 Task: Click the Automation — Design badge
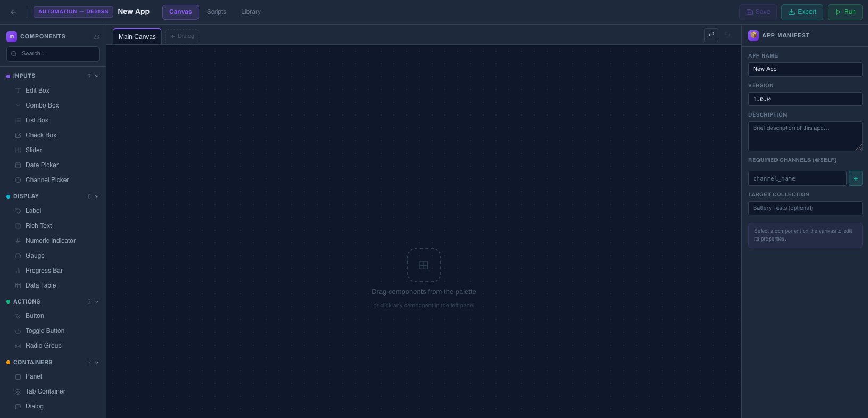click(x=73, y=12)
